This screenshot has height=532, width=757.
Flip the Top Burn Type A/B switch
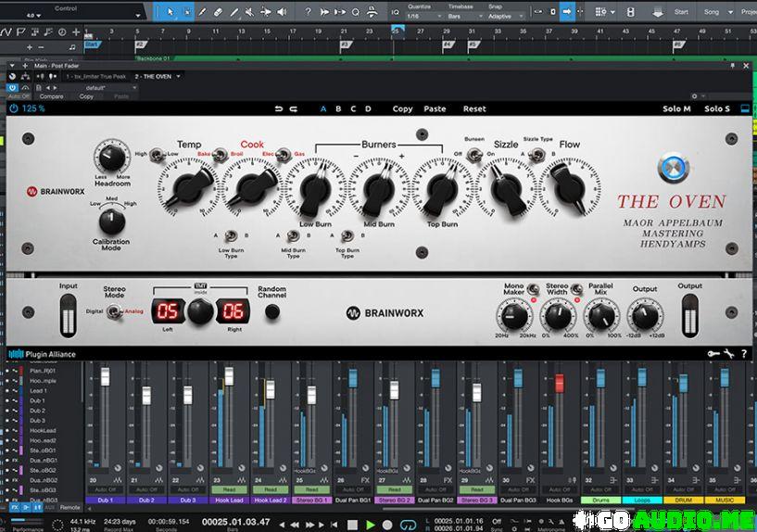347,236
